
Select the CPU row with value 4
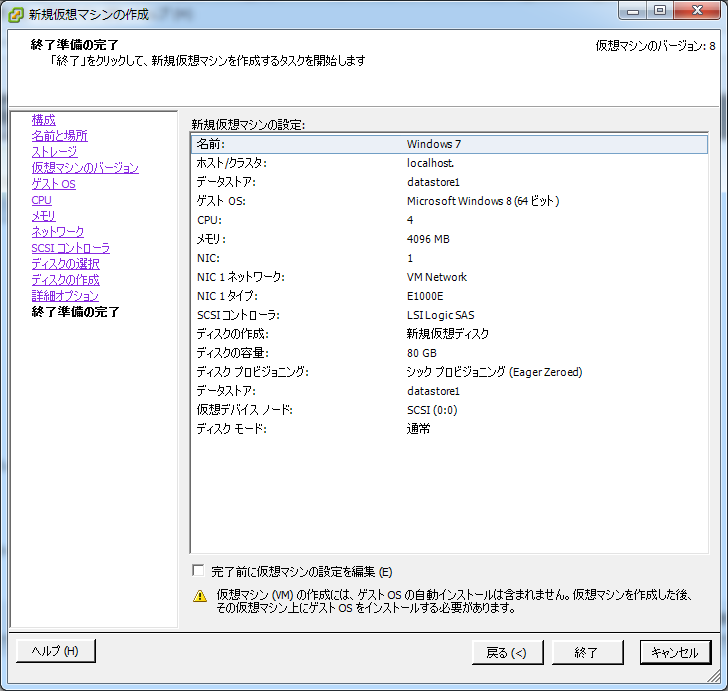(449, 220)
